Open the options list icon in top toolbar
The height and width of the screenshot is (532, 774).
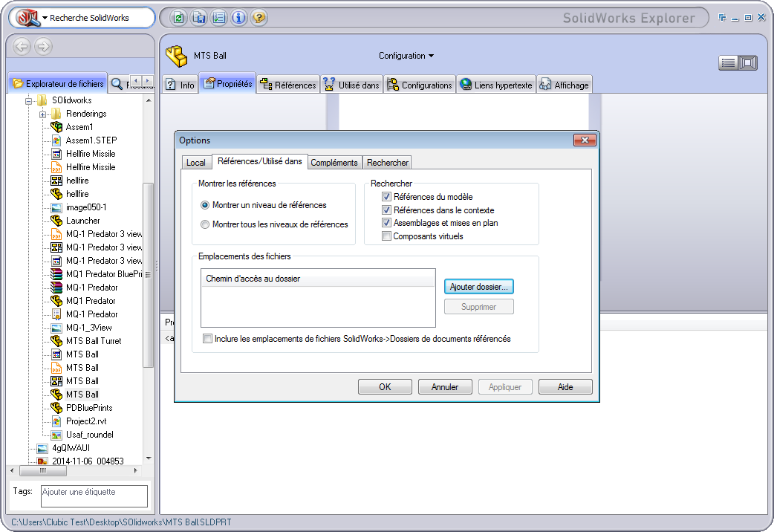tap(218, 18)
